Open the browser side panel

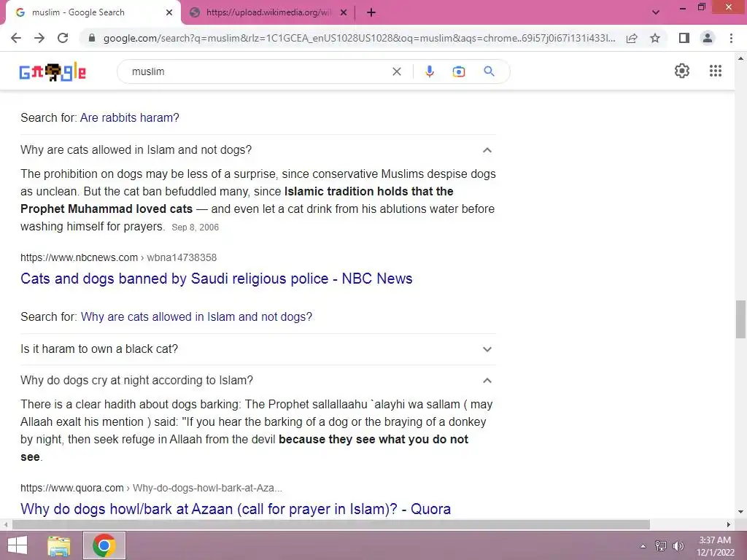tap(684, 38)
